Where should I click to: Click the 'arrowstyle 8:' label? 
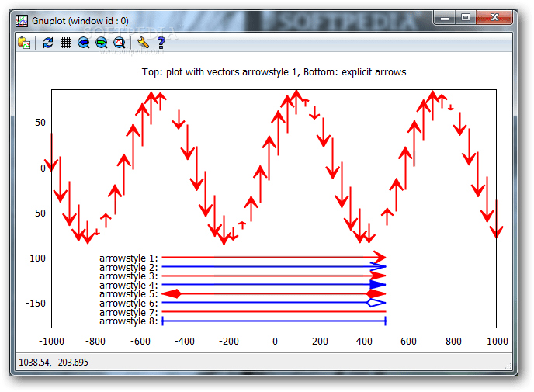click(129, 321)
